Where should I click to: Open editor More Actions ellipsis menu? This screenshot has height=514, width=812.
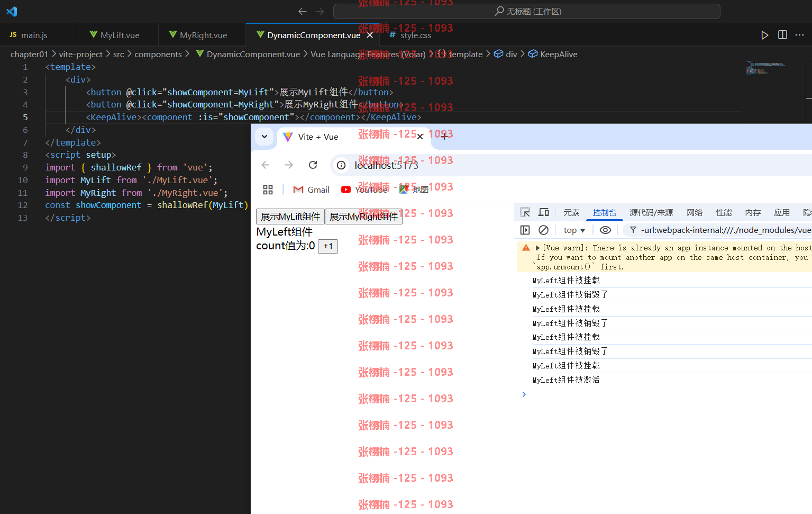[x=799, y=35]
